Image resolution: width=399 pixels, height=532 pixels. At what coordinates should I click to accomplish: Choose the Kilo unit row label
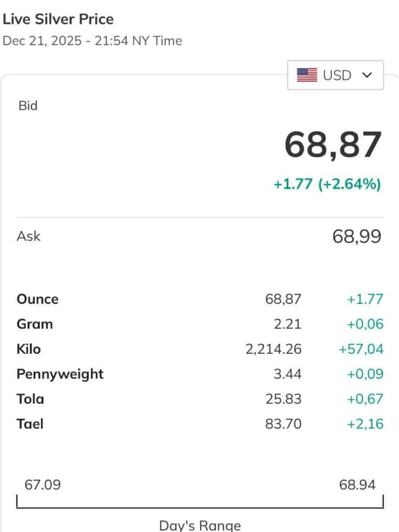(29, 349)
